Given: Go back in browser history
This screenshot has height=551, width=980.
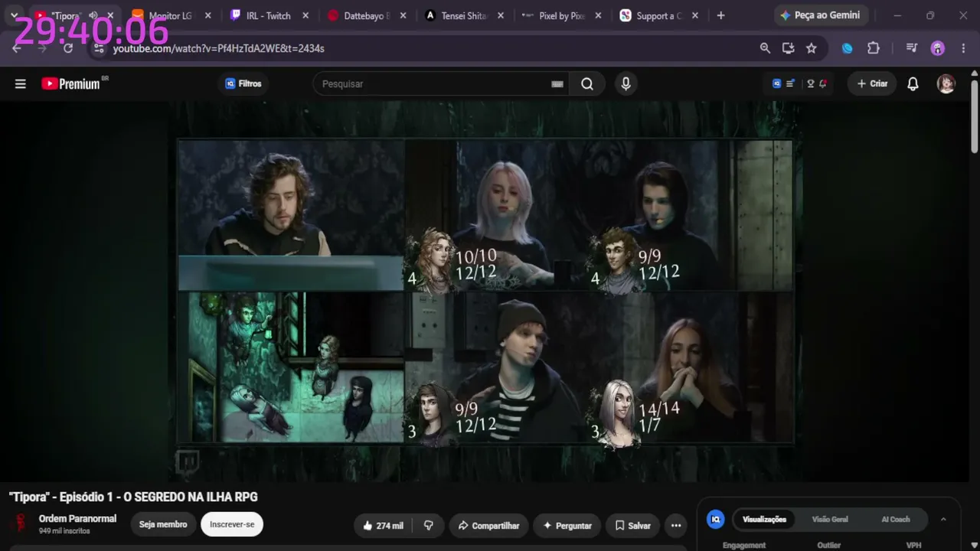Looking at the screenshot, I should pyautogui.click(x=17, y=48).
